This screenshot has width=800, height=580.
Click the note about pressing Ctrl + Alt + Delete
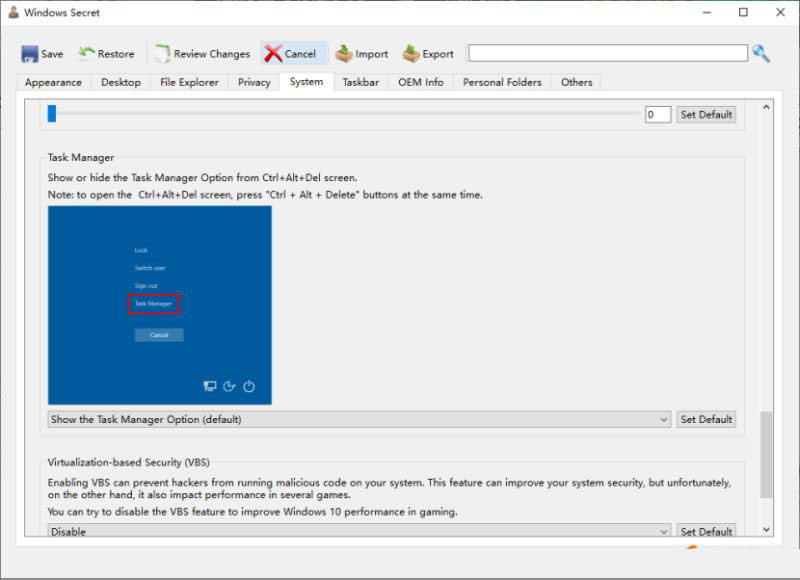pyautogui.click(x=265, y=194)
